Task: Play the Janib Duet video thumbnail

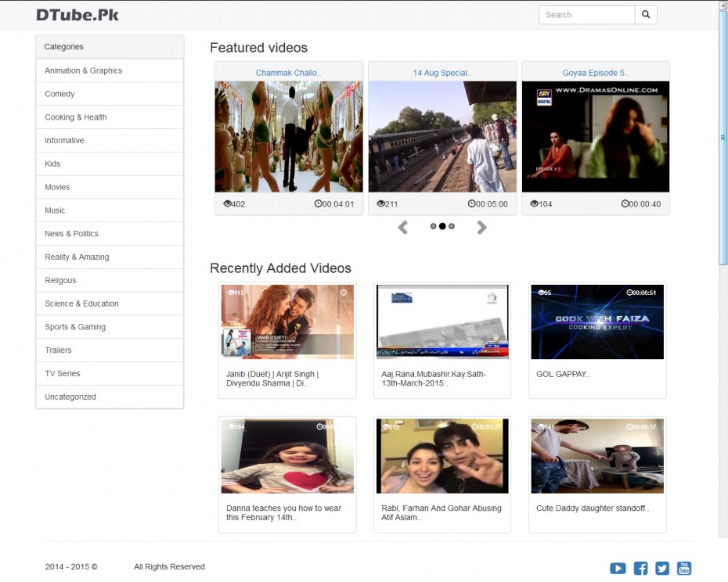Action: tap(287, 320)
